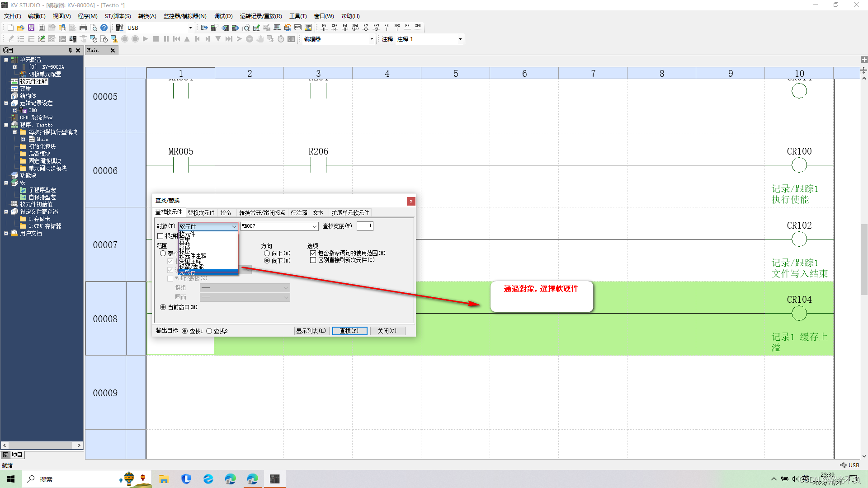
Task: Open the MR007 device dropdown
Action: (x=314, y=226)
